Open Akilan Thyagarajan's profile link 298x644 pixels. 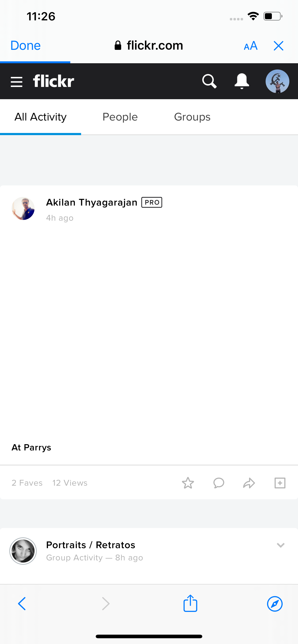pos(92,202)
